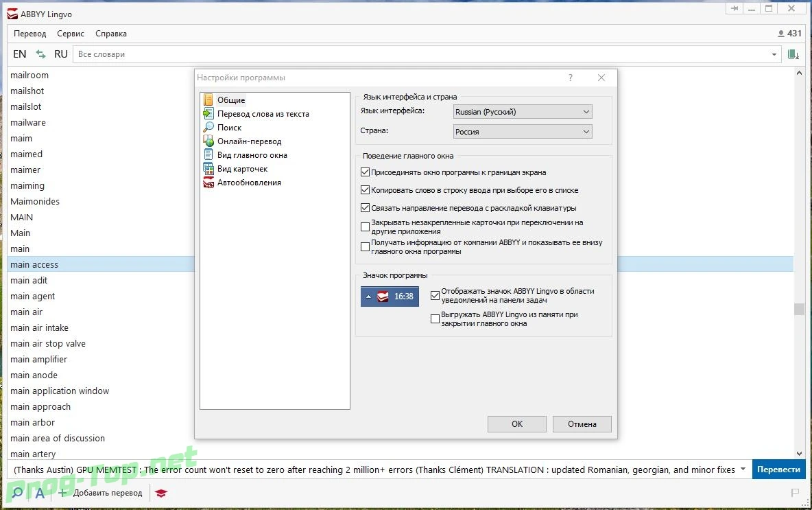Click OK in settings dialog
Screen dimensions: 812x510
[x=517, y=424]
